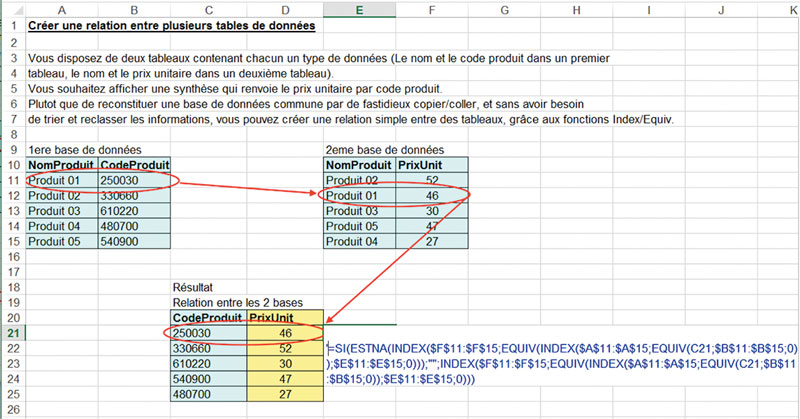800x419 pixels.
Task: Click cell 610220 in first table
Action: click(134, 211)
